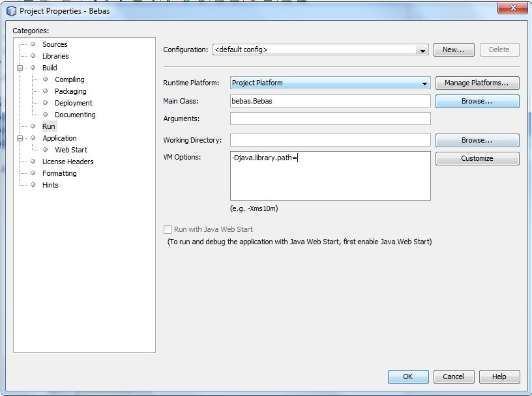Click inside the VM Options text area
This screenshot has height=396, width=532.
click(330, 176)
